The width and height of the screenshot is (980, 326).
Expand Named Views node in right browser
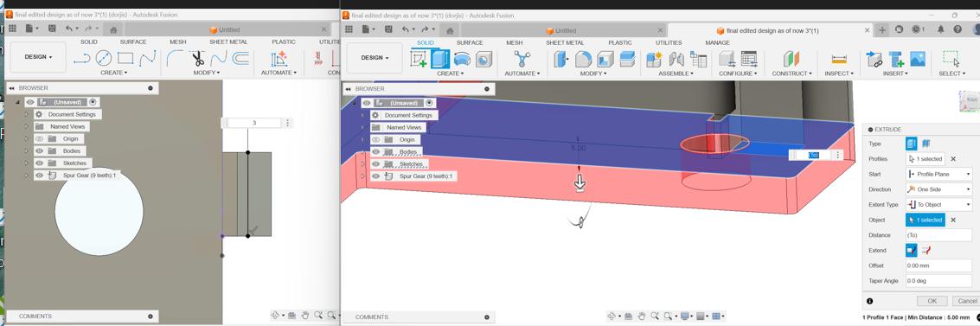pos(363,127)
